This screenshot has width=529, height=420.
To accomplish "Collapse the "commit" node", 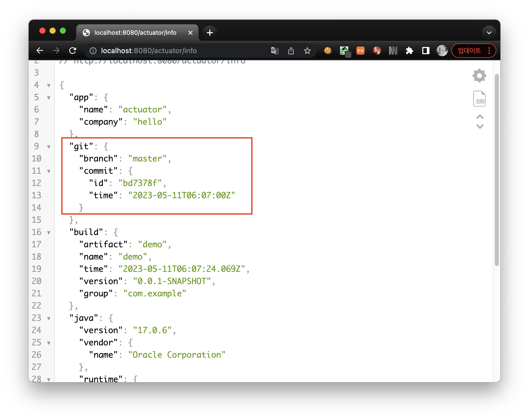I will pyautogui.click(x=49, y=171).
